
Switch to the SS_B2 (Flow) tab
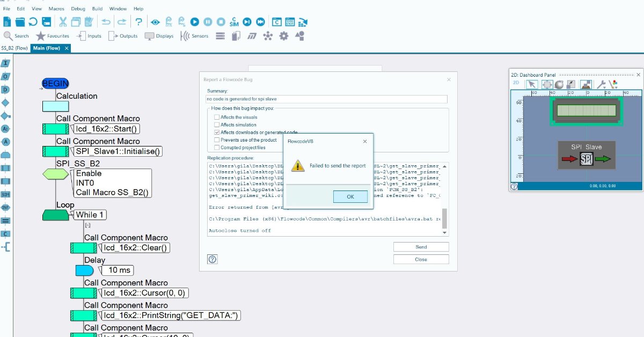14,48
